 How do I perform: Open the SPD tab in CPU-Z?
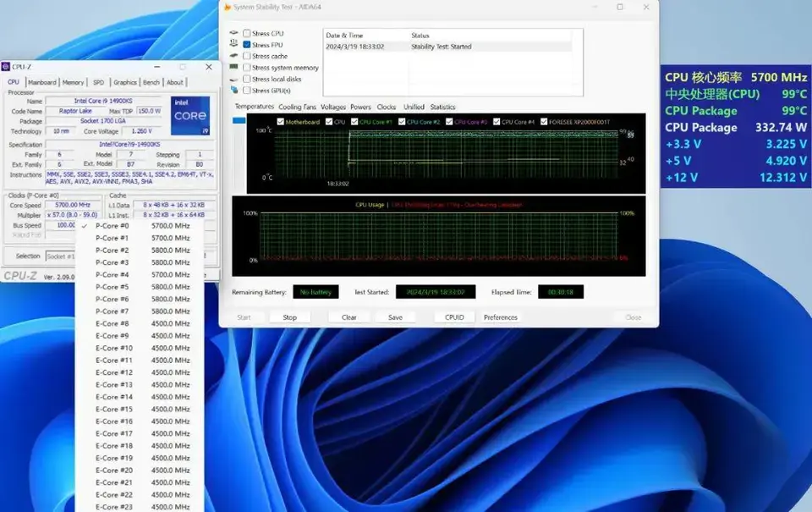(98, 82)
